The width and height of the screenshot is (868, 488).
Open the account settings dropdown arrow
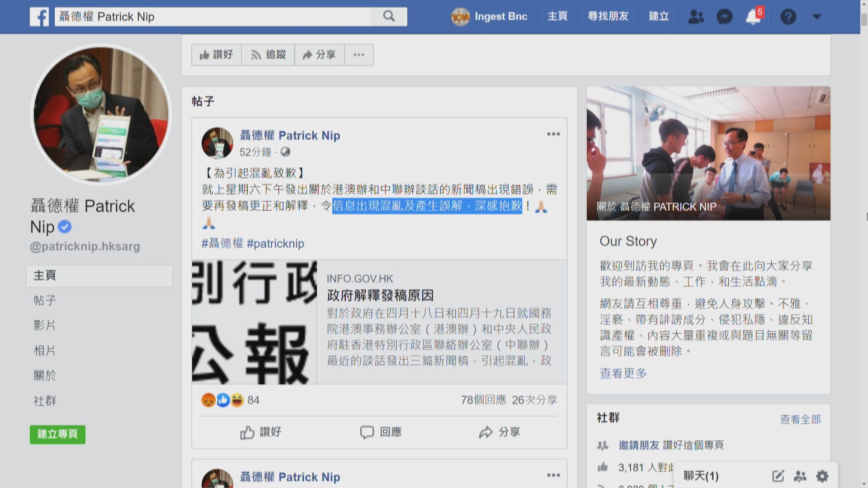coord(817,17)
